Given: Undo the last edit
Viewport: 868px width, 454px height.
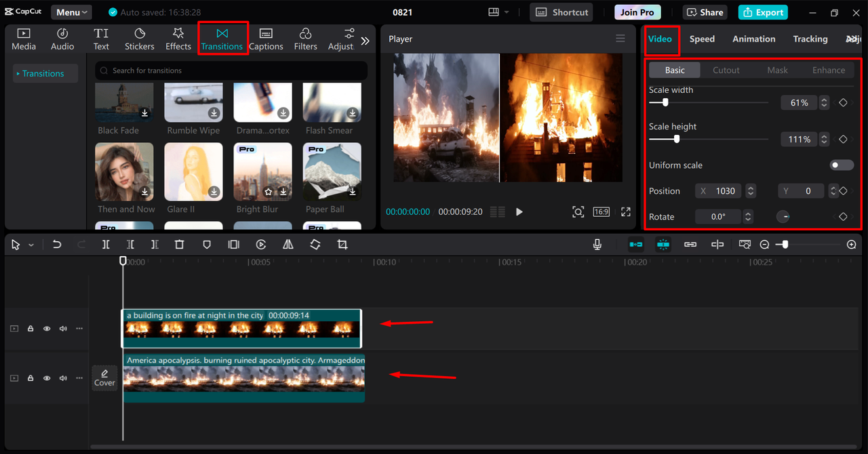Looking at the screenshot, I should (57, 245).
